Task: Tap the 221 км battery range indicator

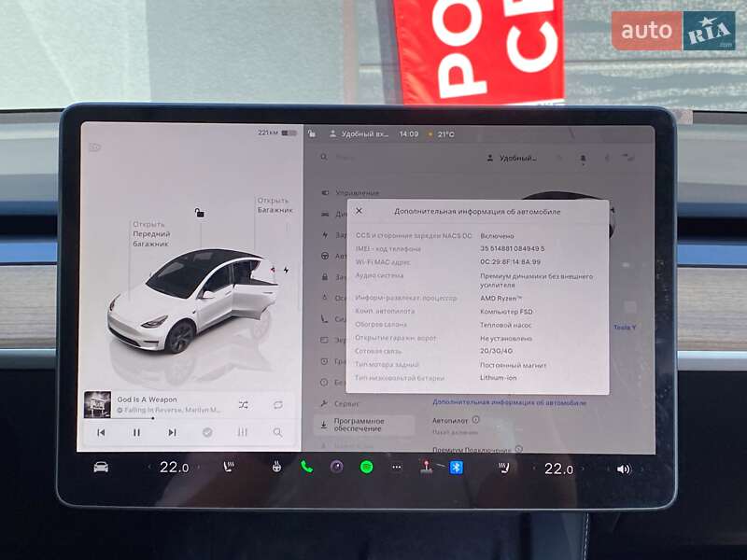Action: 276,133
